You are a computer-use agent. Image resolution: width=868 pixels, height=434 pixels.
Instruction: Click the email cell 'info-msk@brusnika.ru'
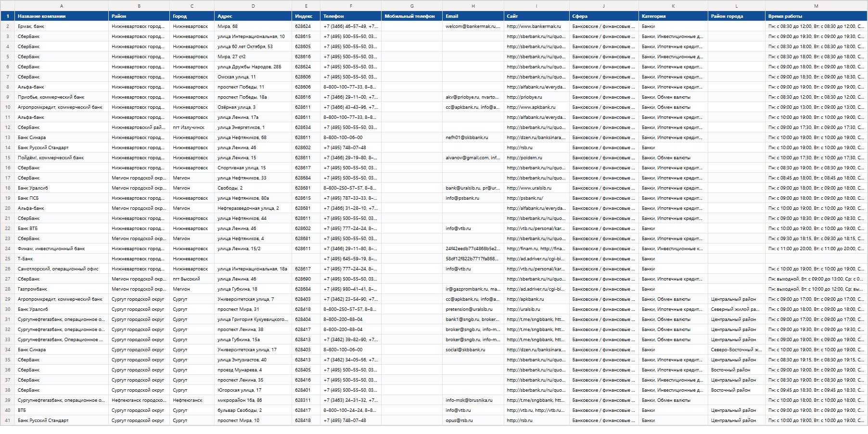pyautogui.click(x=473, y=400)
